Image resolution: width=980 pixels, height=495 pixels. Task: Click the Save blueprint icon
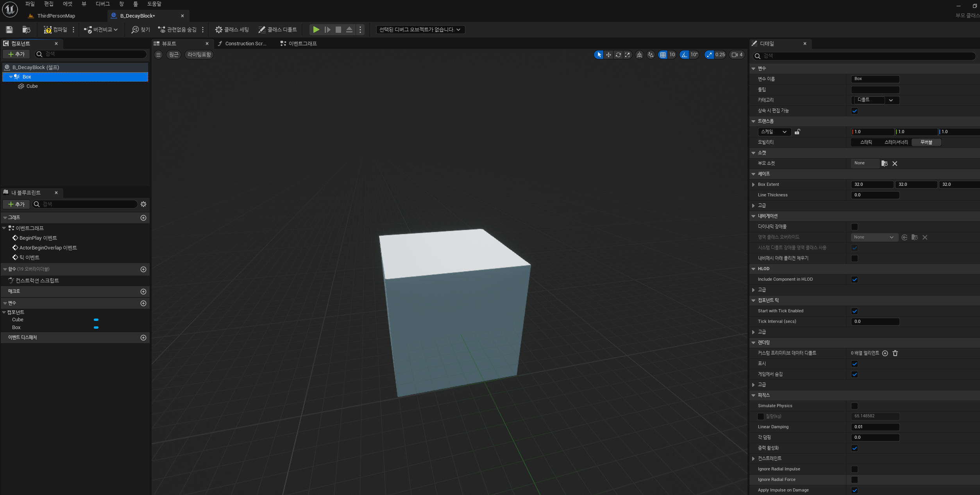[x=9, y=30]
